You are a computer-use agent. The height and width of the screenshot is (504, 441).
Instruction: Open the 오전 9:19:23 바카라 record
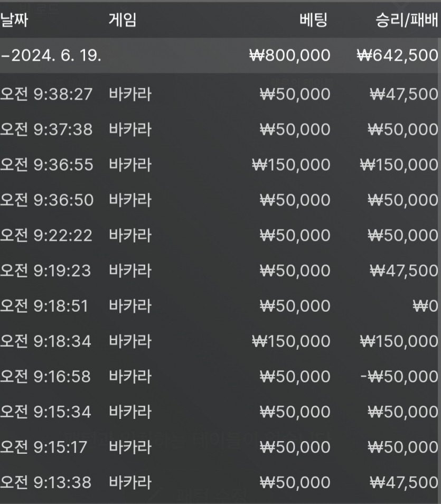221,270
